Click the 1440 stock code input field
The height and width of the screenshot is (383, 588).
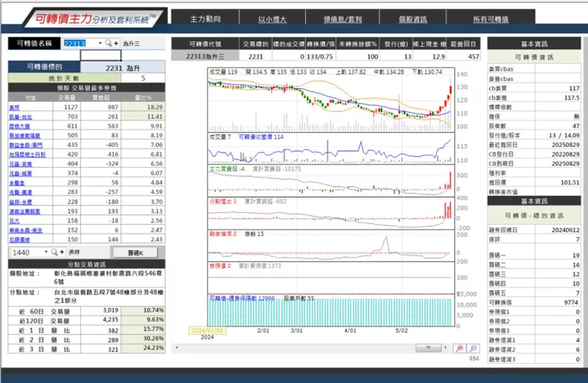27,253
